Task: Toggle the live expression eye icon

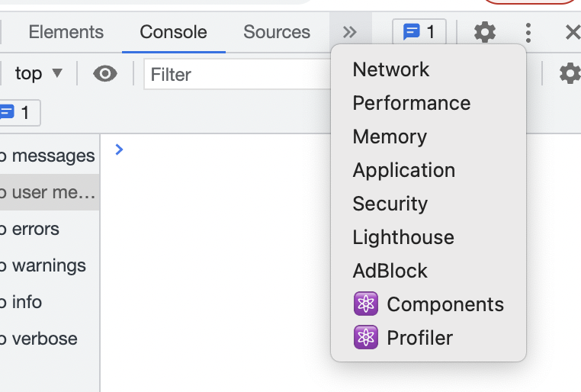Action: click(x=105, y=74)
